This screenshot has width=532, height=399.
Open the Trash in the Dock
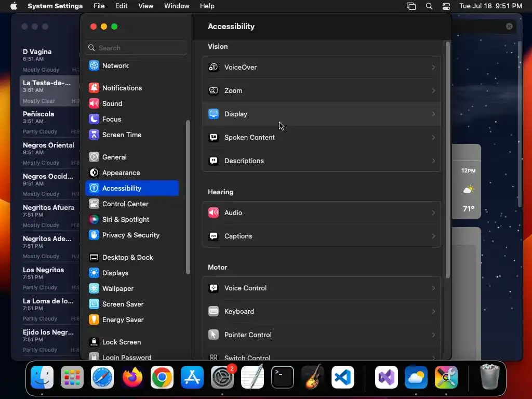coord(490,377)
